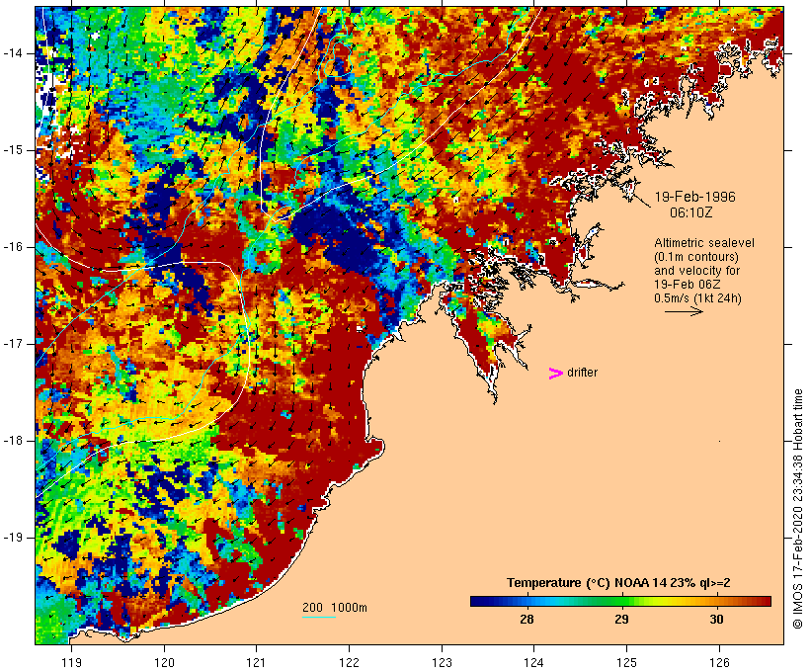
Task: Click the latitude axis label "-17"
Action: (x=12, y=344)
